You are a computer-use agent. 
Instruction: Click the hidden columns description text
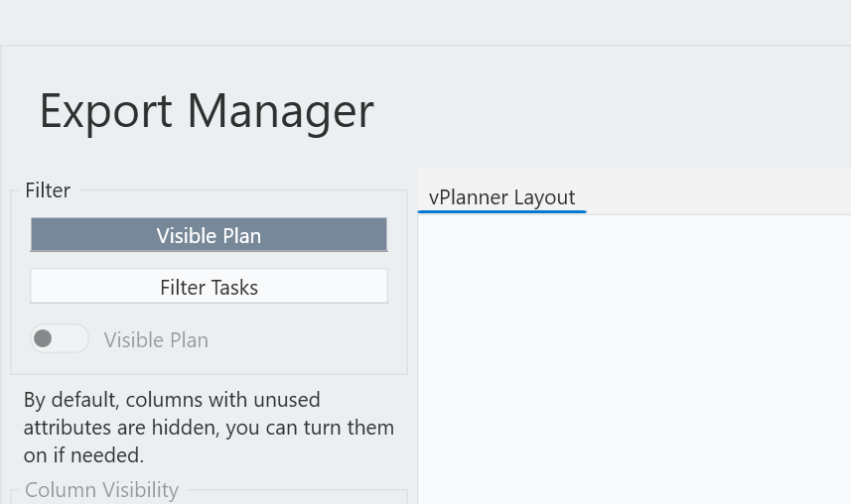(209, 428)
